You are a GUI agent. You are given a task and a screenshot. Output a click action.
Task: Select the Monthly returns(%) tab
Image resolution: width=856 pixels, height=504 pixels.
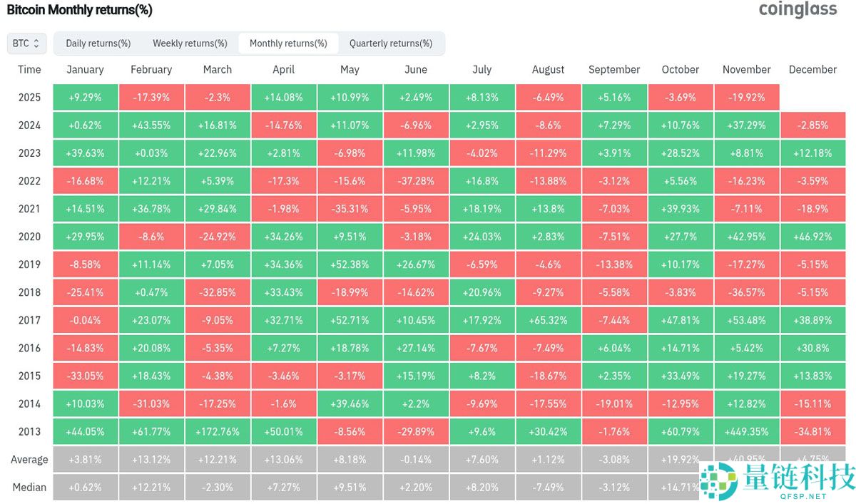coord(288,43)
